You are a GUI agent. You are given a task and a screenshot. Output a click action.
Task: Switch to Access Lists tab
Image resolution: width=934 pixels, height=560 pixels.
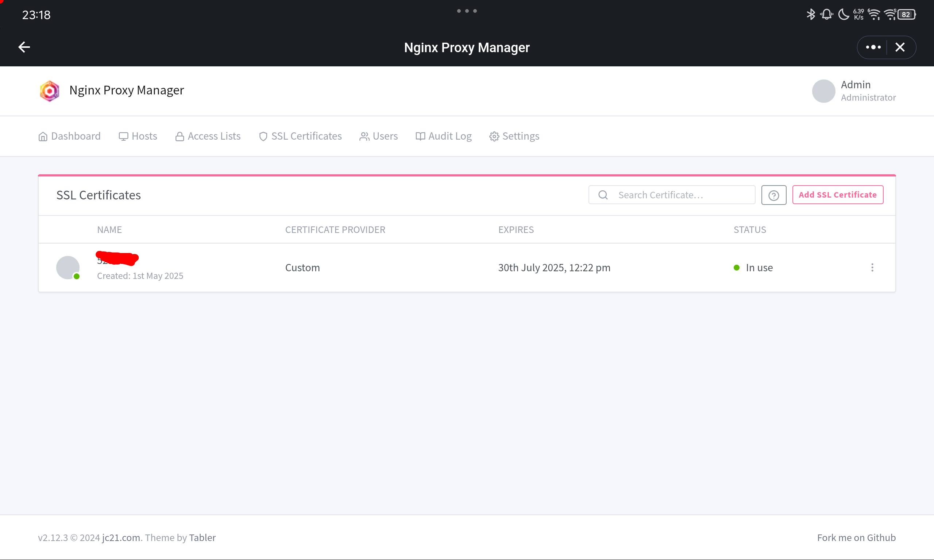(208, 136)
